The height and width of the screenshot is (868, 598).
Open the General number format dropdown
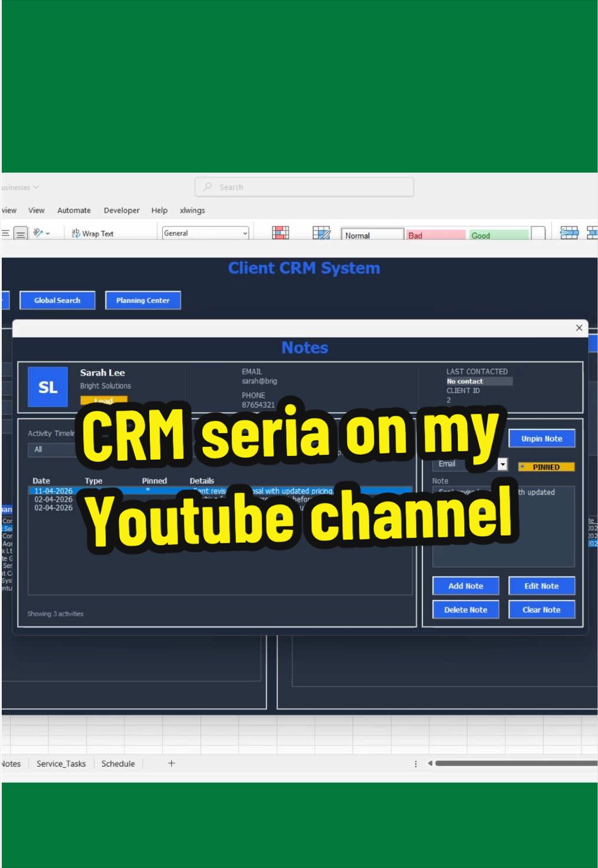click(205, 233)
